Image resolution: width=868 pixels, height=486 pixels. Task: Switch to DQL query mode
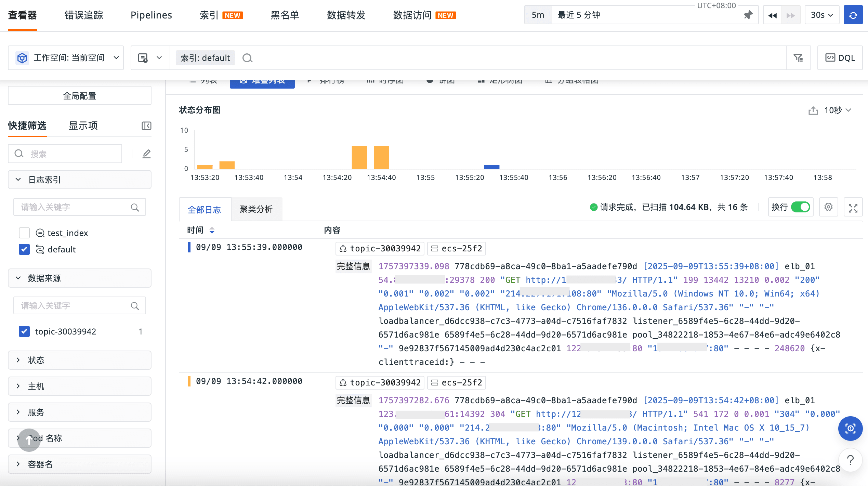pyautogui.click(x=840, y=58)
